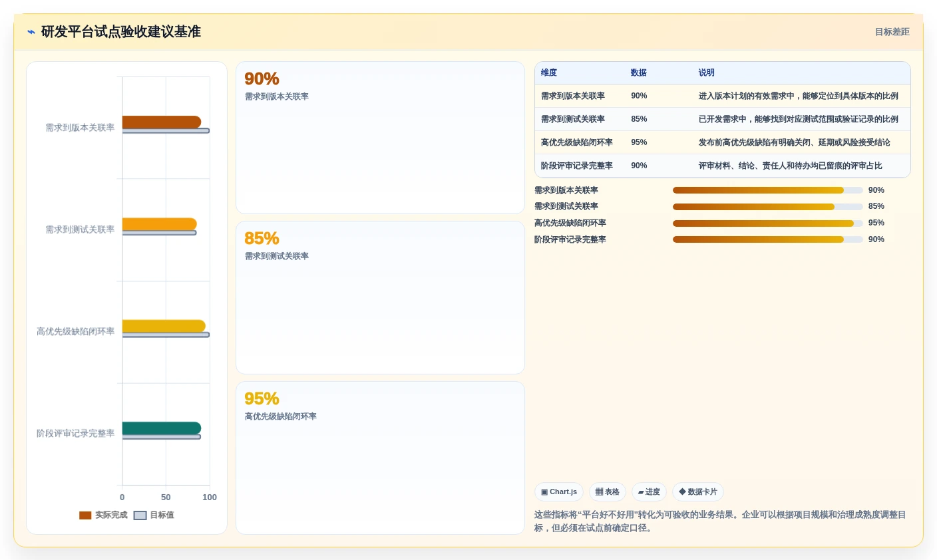
Task: Click the lightning icon beside the dashboard title
Action: click(31, 32)
